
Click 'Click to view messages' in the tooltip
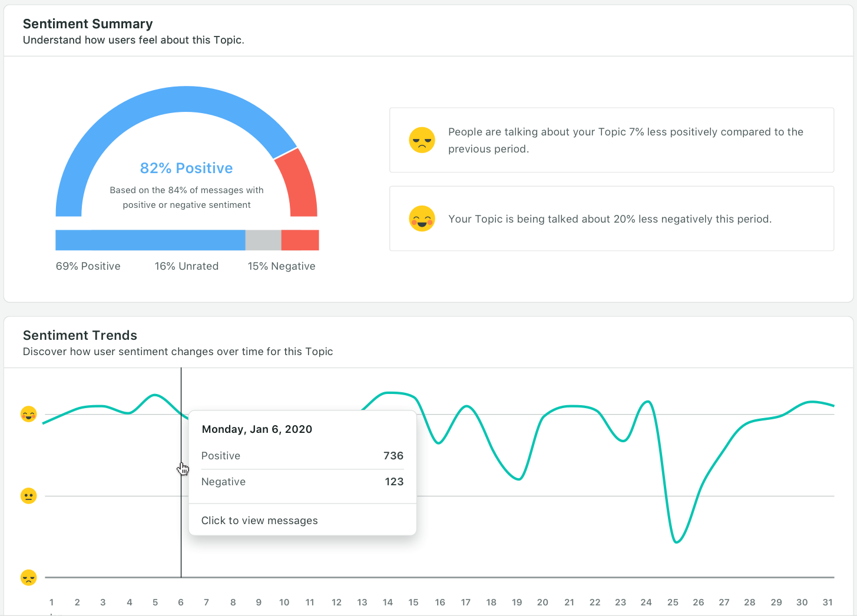(260, 521)
